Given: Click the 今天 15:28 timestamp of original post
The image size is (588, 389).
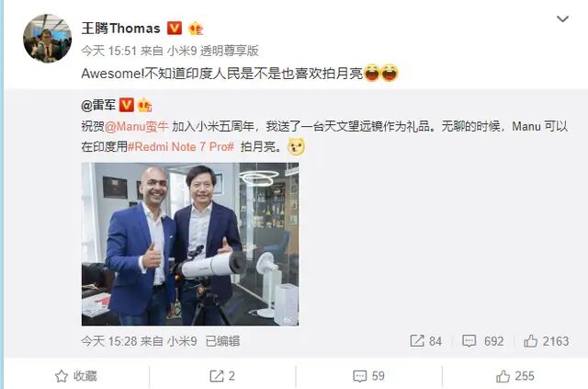Looking at the screenshot, I should 108,341.
